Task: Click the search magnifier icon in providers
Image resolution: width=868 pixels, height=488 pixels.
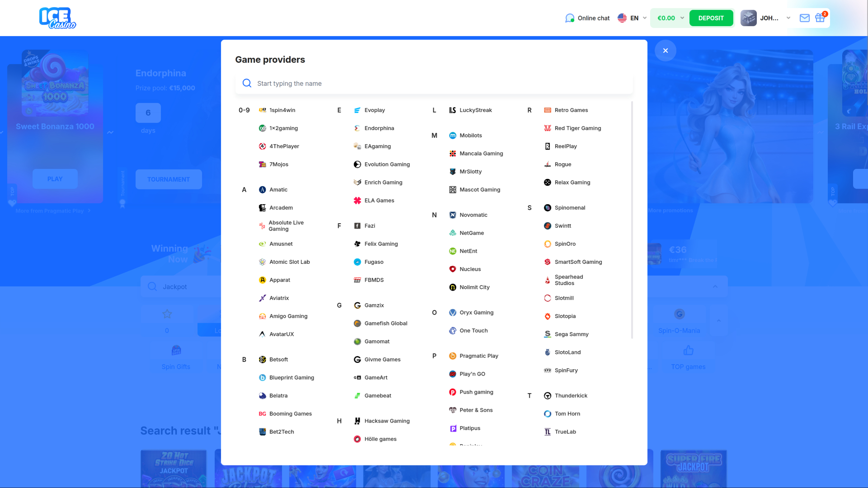Action: 247,83
